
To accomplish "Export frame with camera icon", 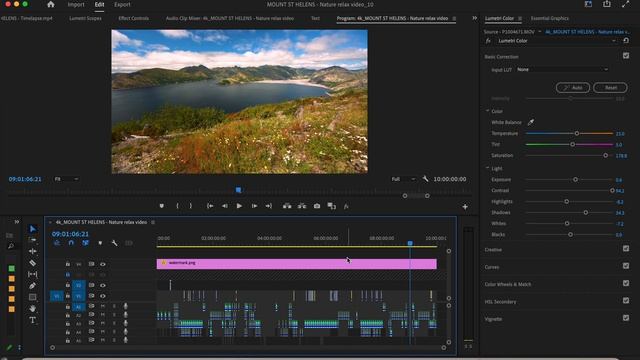I will (x=317, y=206).
